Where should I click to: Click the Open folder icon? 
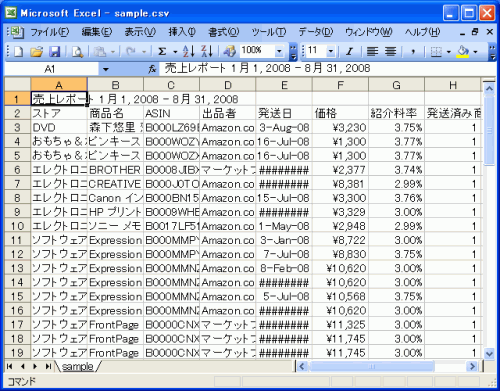pos(36,51)
